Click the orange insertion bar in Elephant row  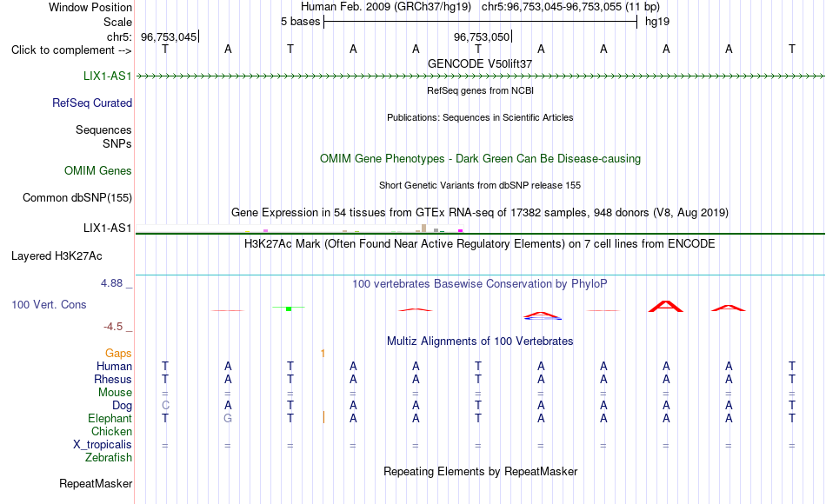[x=323, y=418]
